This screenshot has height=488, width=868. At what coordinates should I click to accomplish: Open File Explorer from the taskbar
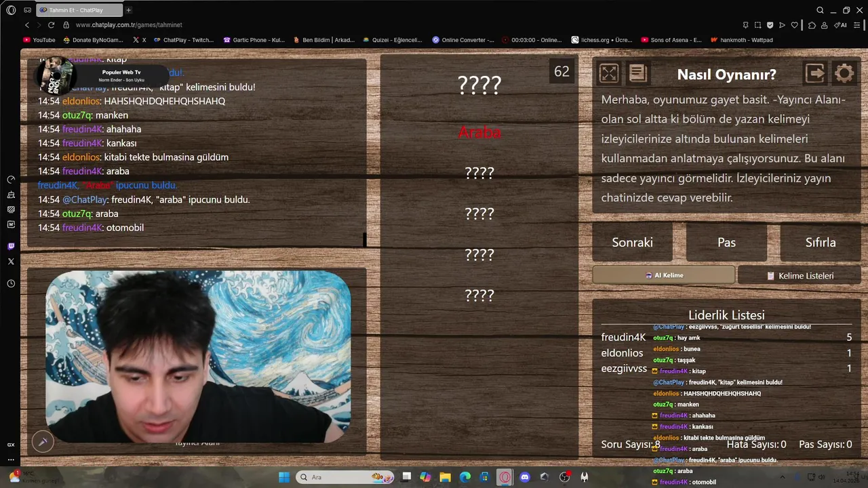(x=446, y=477)
